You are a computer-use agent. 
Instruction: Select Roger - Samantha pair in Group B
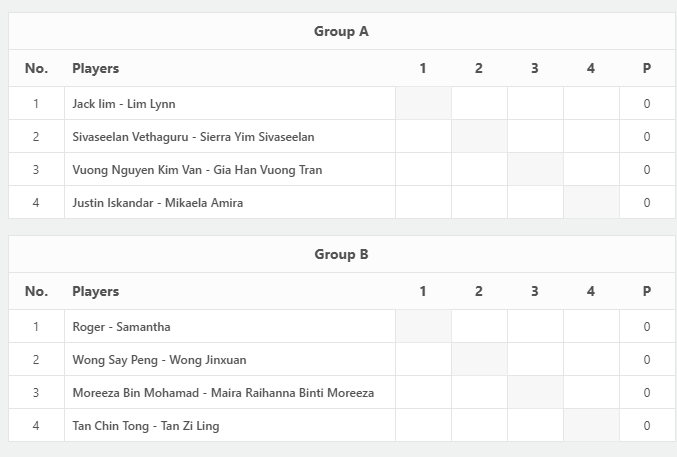click(x=121, y=327)
